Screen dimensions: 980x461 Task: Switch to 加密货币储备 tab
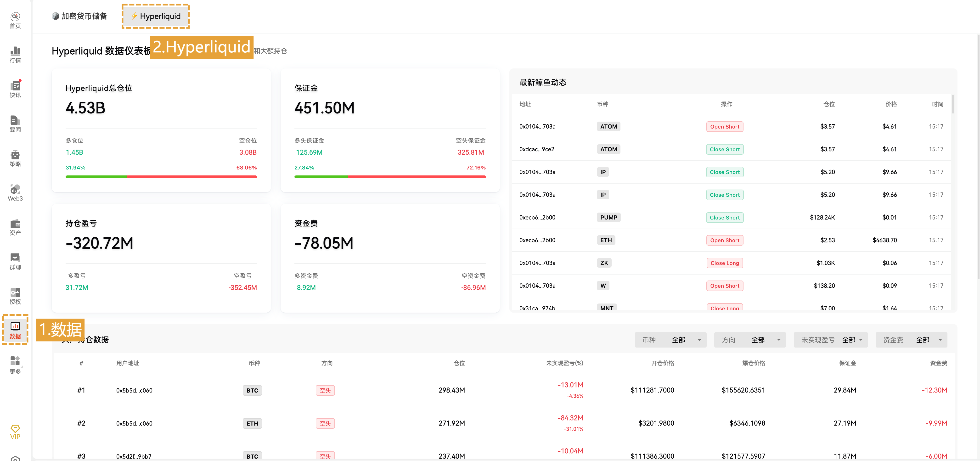79,16
